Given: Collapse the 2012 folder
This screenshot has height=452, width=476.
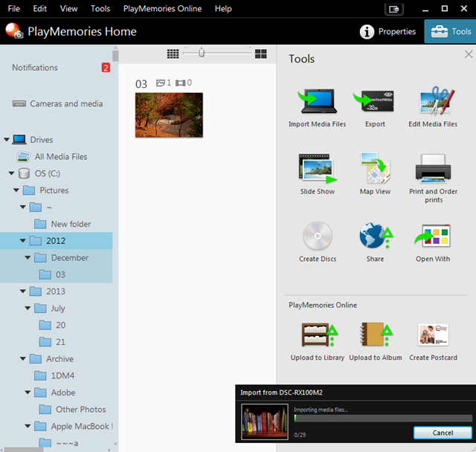Looking at the screenshot, I should tap(23, 241).
